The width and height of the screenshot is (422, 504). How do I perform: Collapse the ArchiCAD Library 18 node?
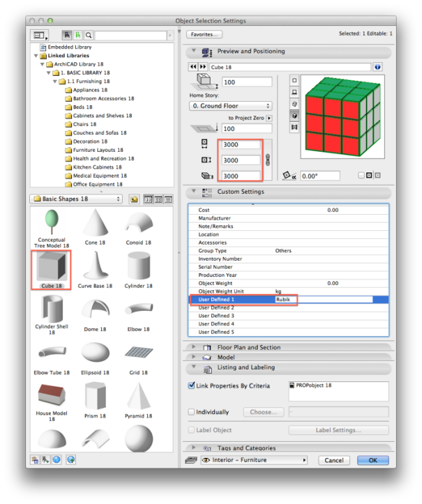[x=42, y=64]
